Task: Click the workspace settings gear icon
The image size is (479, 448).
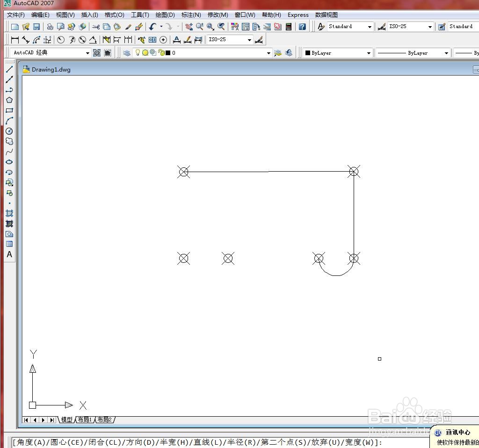Action: 97,53
